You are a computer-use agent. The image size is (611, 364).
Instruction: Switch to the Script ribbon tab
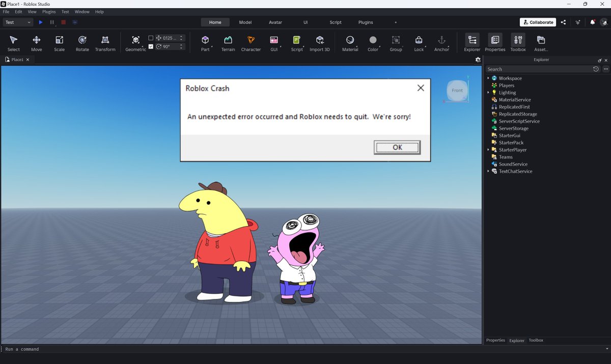pos(336,22)
